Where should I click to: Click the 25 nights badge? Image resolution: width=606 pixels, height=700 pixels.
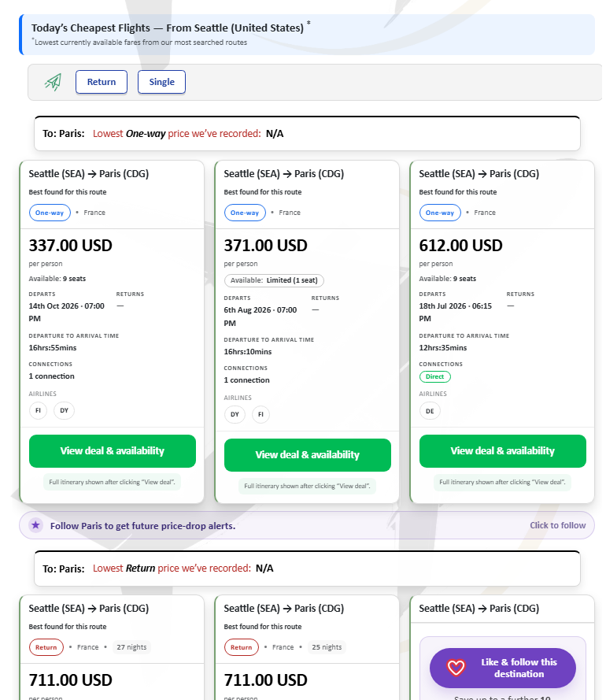point(326,647)
